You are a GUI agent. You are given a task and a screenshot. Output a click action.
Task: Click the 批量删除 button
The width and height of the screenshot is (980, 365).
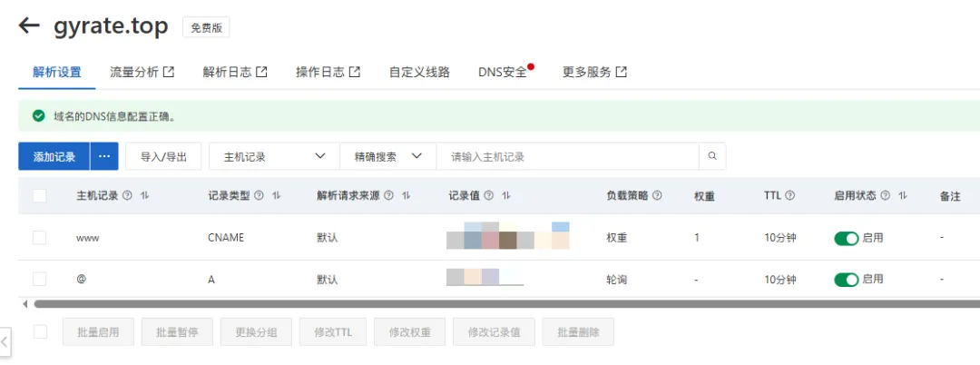pos(579,332)
